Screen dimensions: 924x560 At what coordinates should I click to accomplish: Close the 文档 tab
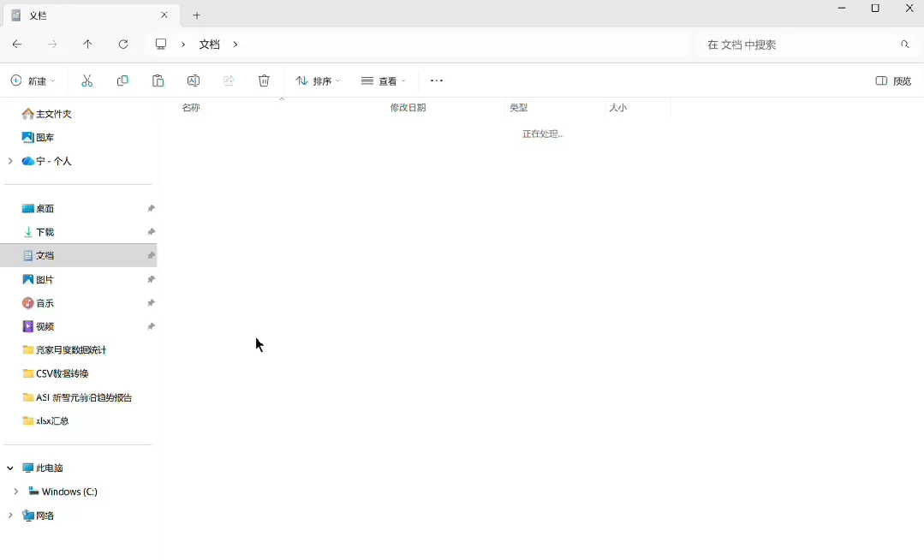(x=164, y=15)
